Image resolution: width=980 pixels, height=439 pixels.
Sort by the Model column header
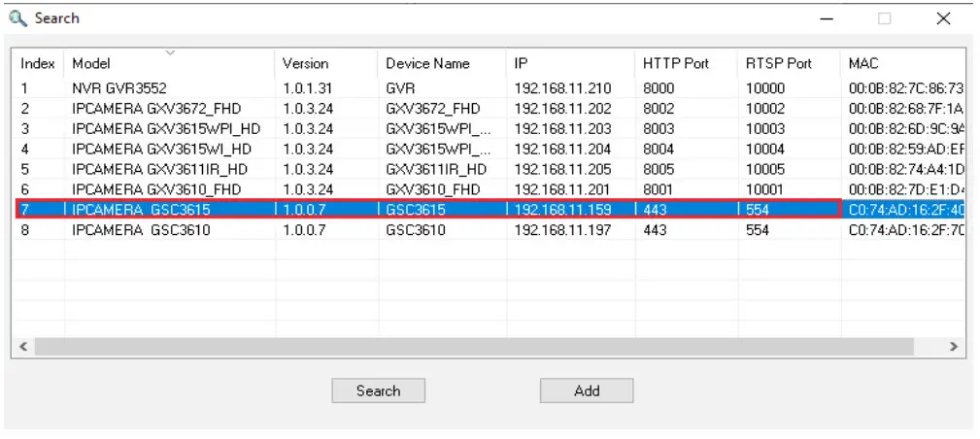pyautogui.click(x=169, y=63)
